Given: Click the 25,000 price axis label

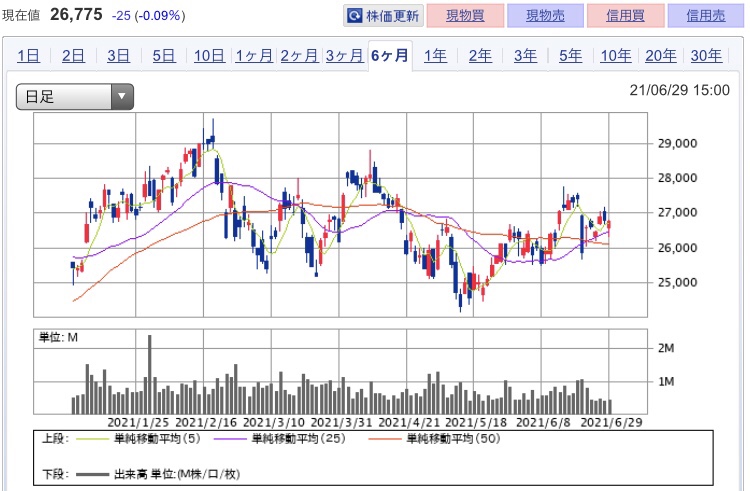Looking at the screenshot, I should point(677,283).
